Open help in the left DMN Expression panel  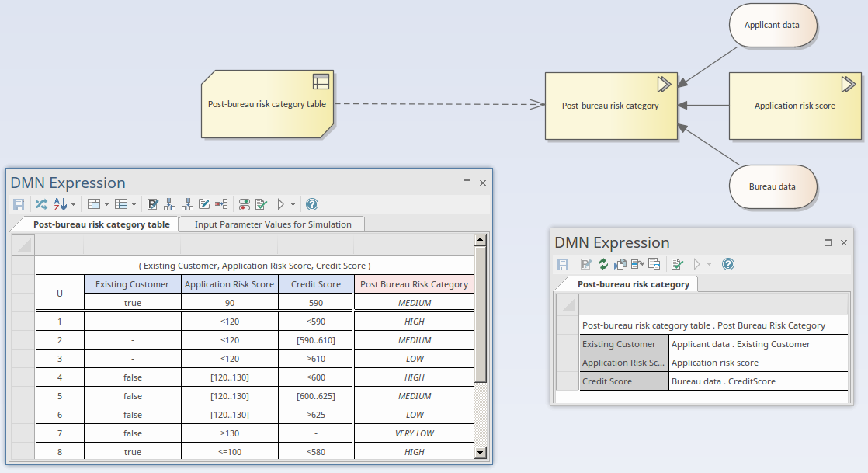pyautogui.click(x=312, y=204)
